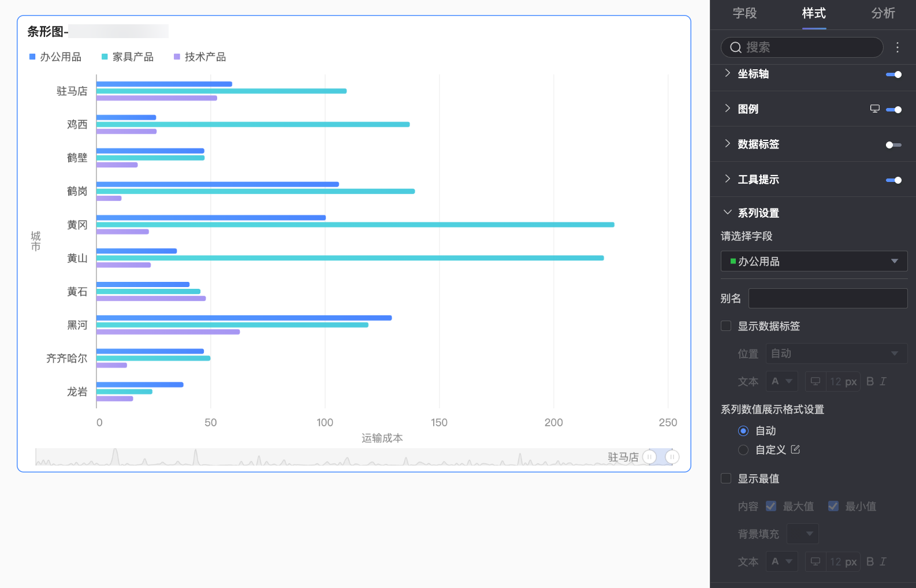Viewport: 916px width, 588px height.
Task: Click the 办公用品 legend marker
Action: point(32,57)
